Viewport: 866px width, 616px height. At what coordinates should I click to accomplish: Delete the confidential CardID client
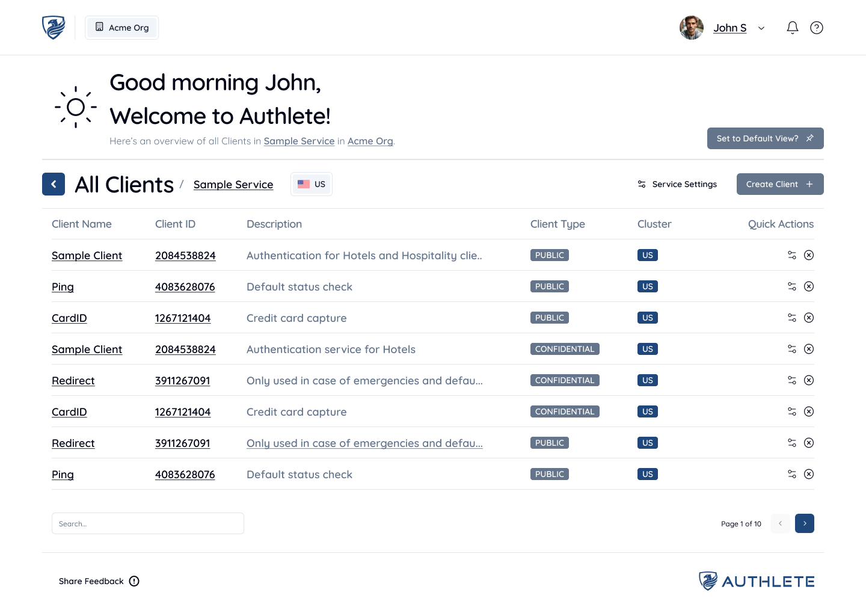click(809, 411)
